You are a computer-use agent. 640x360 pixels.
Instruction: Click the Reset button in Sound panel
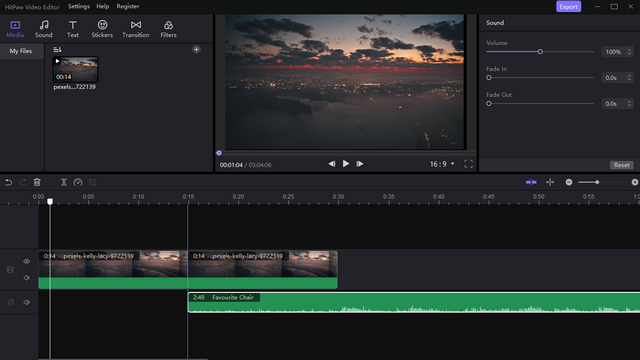click(x=622, y=165)
